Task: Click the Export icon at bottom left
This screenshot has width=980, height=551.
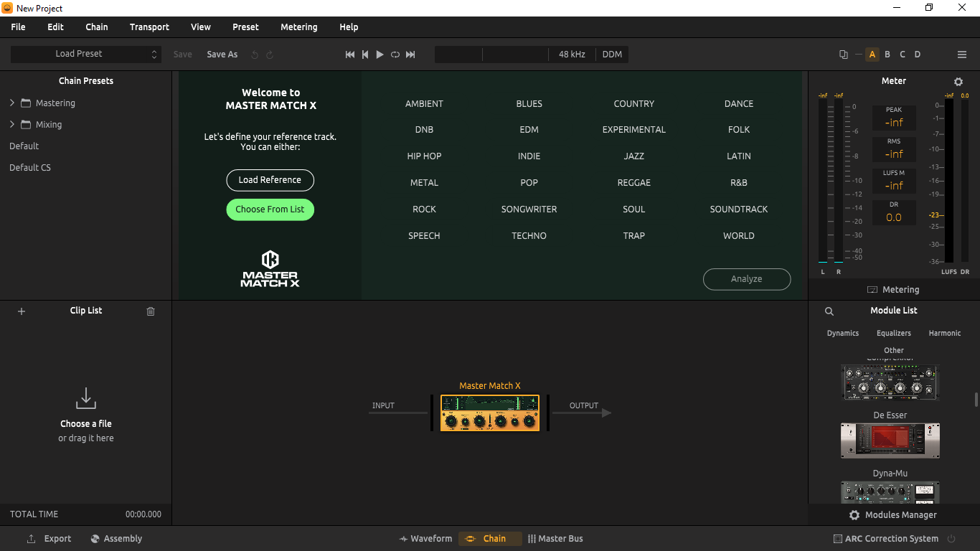Action: pos(31,539)
